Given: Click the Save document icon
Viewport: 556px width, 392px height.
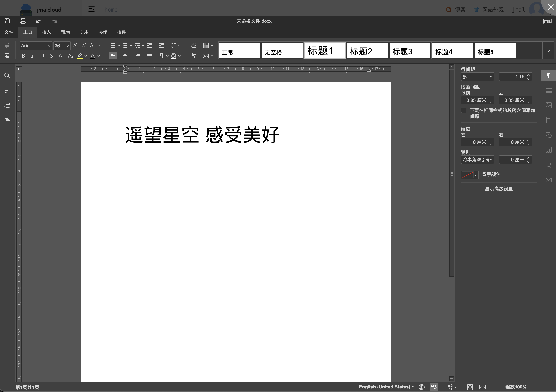Looking at the screenshot, I should pos(7,21).
